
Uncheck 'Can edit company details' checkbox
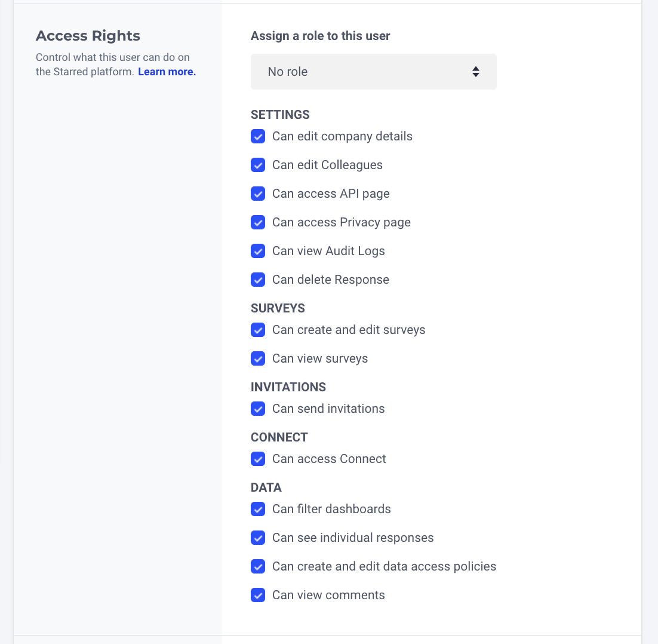tap(258, 136)
